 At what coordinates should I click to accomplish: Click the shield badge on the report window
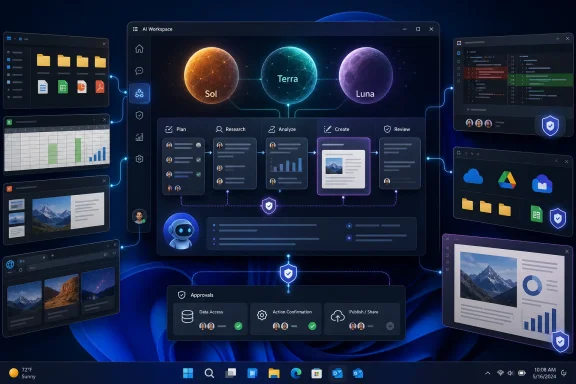tap(560, 341)
